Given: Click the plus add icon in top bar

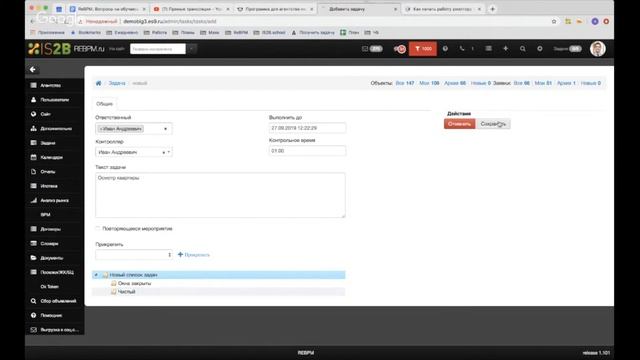Looking at the screenshot, I should tap(505, 49).
